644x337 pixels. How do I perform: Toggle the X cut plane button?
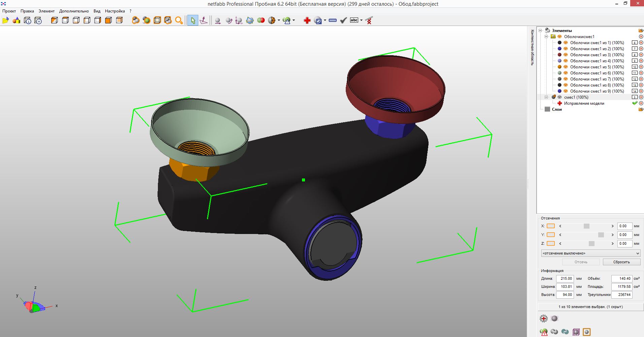click(551, 226)
